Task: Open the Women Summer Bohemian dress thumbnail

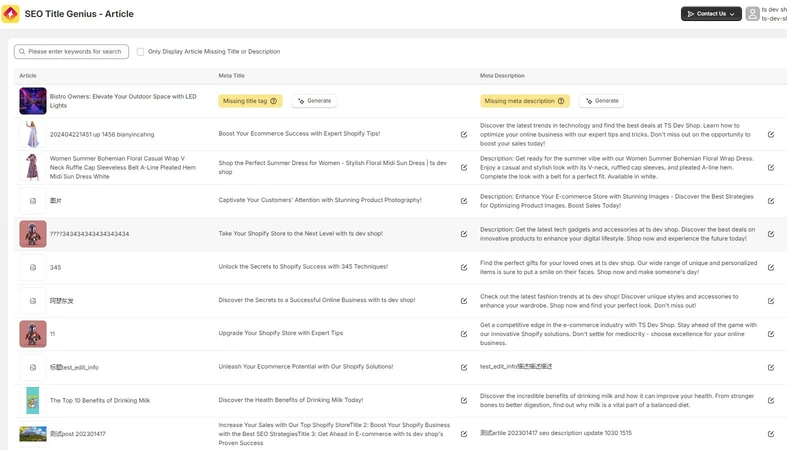Action: pos(33,167)
